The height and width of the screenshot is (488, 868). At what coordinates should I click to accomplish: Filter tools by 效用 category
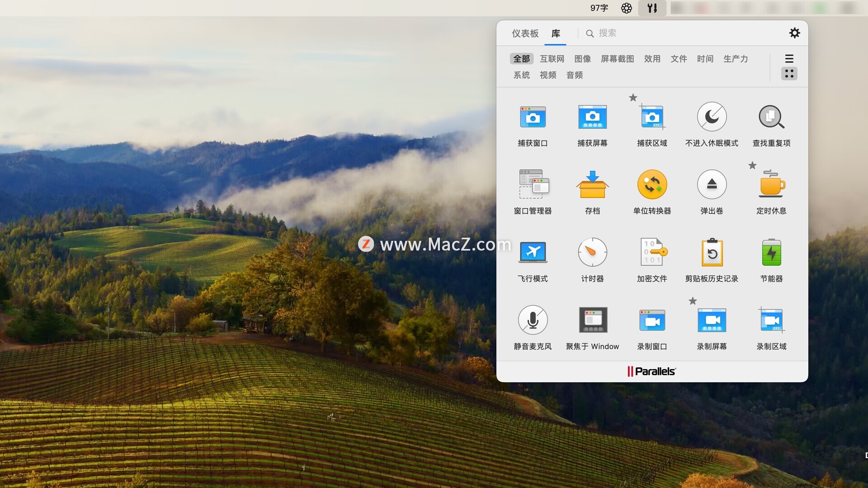(652, 59)
